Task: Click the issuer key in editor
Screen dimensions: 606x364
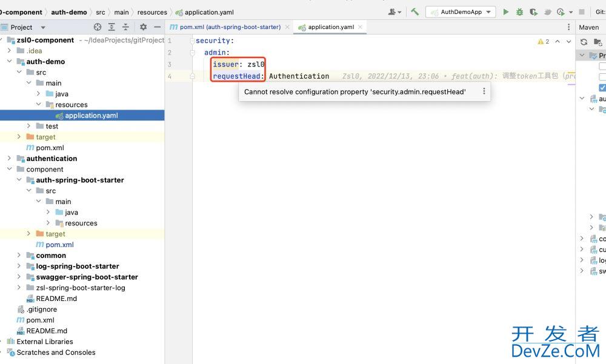Action: tap(225, 64)
